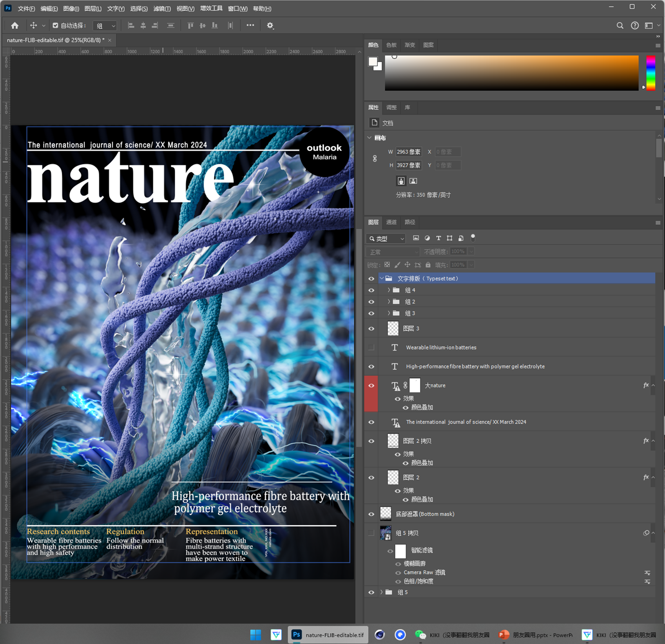Screen dimensions: 665x644
Task: Open the workspace switcher icon
Action: (649, 26)
